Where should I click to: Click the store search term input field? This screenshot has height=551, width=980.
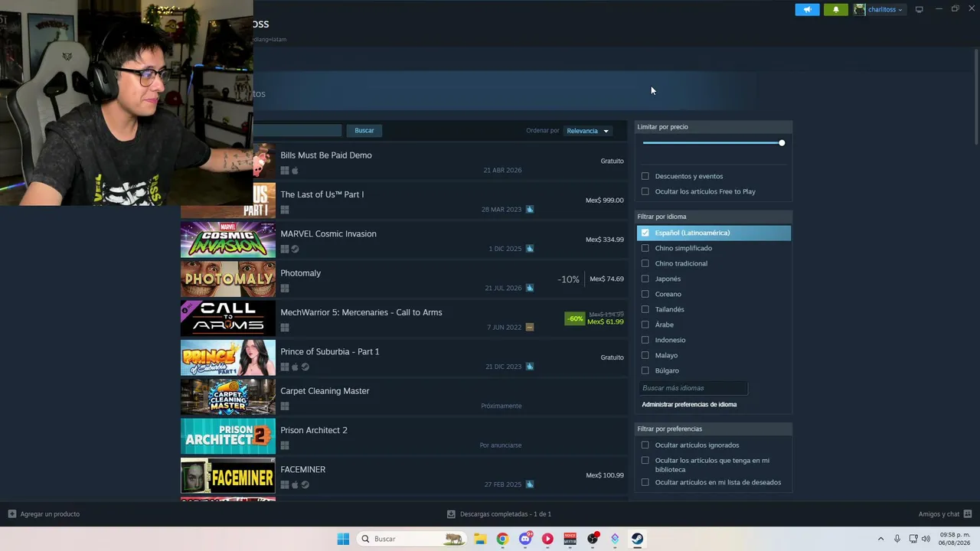coord(297,130)
